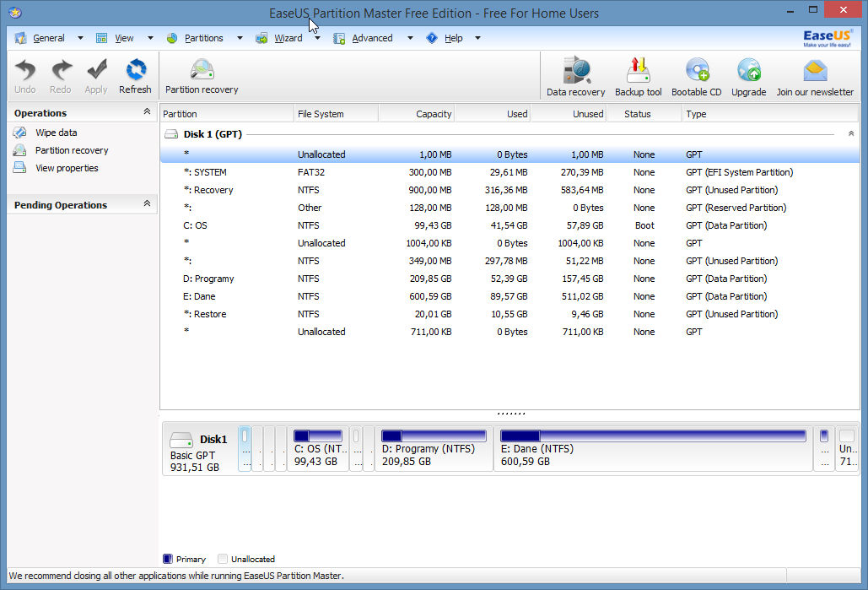Open the General menu
Image resolution: width=868 pixels, height=590 pixels.
tap(49, 38)
